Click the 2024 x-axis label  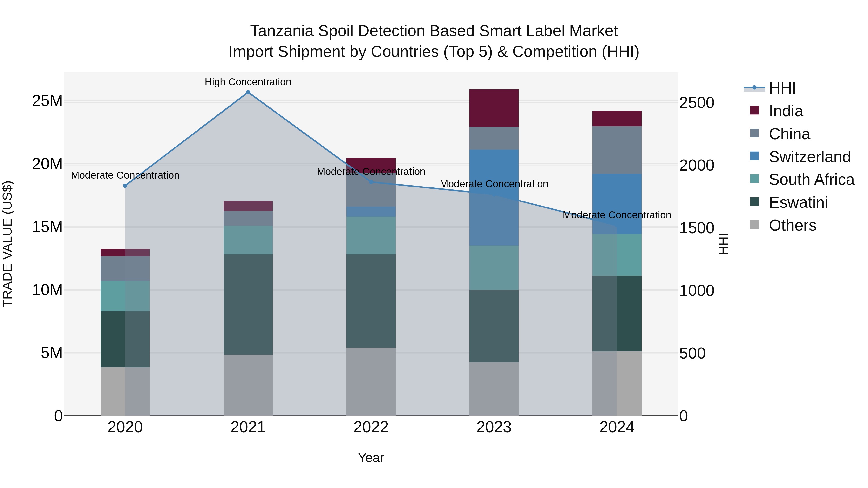pos(617,427)
